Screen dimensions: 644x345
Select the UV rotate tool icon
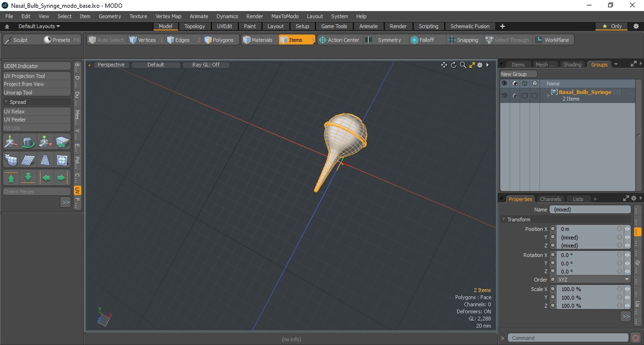[28, 142]
